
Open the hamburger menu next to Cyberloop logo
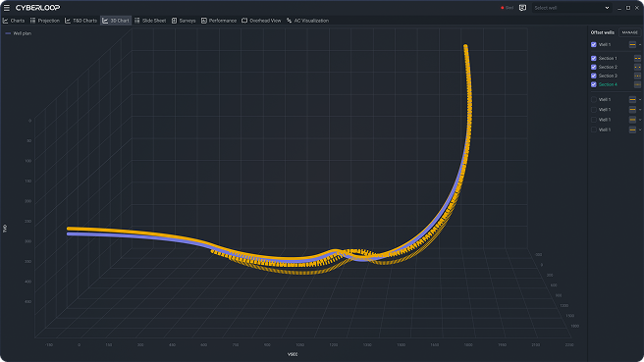click(x=7, y=8)
